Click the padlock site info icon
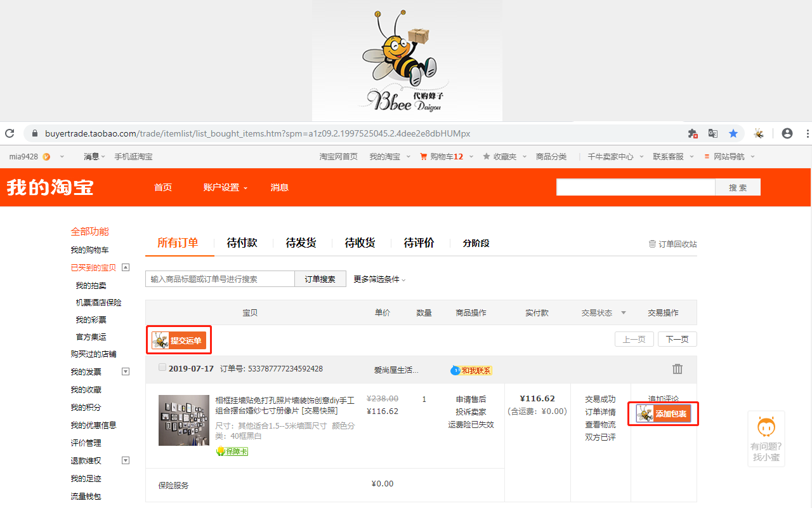 tap(34, 133)
